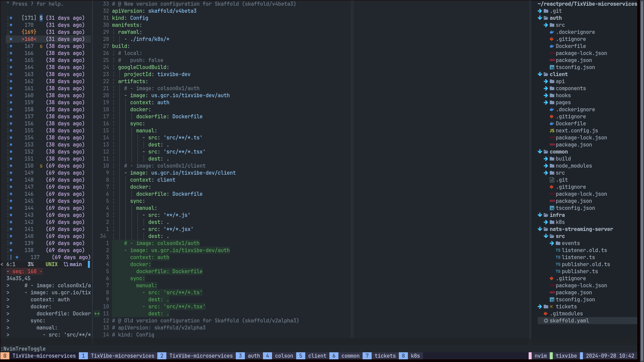
Task: Click the JS icon beside next.config.js
Action: tap(552, 131)
